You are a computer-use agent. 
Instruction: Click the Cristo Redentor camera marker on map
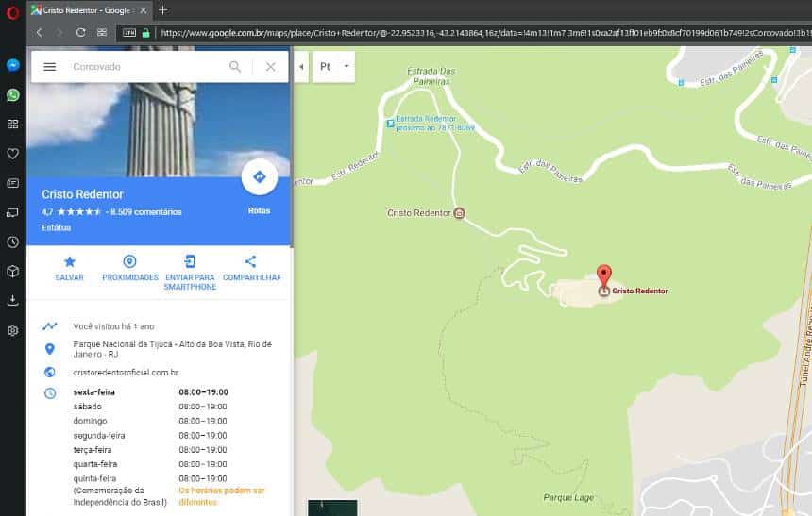pyautogui.click(x=459, y=213)
